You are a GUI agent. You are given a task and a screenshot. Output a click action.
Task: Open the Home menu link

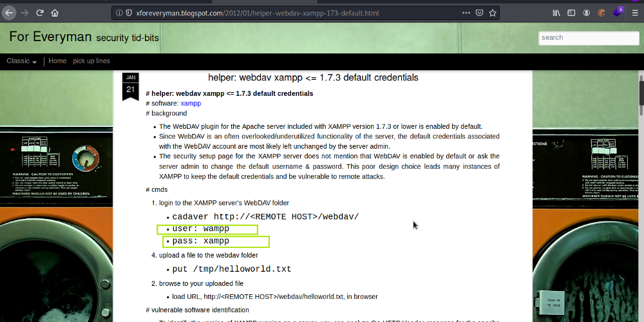(57, 61)
